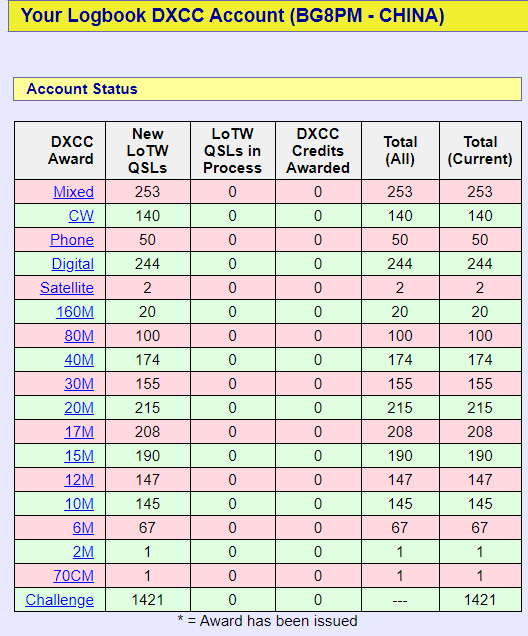This screenshot has height=636, width=528.
Task: Open the 12M band link
Action: click(79, 480)
